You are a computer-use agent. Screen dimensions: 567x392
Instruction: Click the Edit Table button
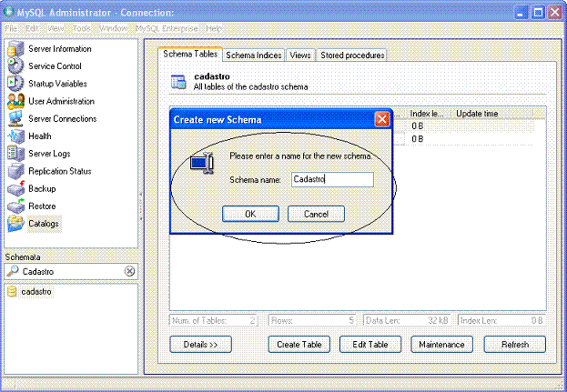click(370, 345)
